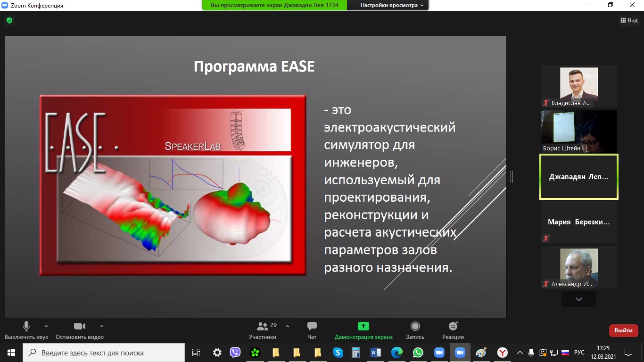The image size is (644, 362).
Task: Click the green encryption shield icon
Action: (9, 20)
